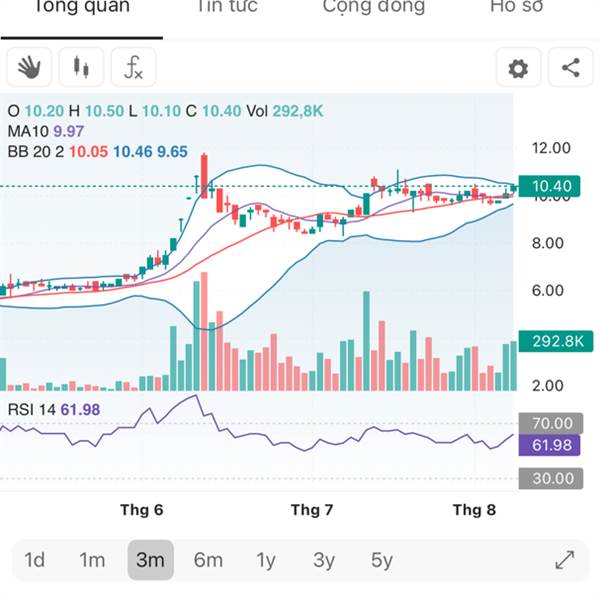Click the 292.8K volume tag
This screenshot has width=600, height=600.
point(556,341)
